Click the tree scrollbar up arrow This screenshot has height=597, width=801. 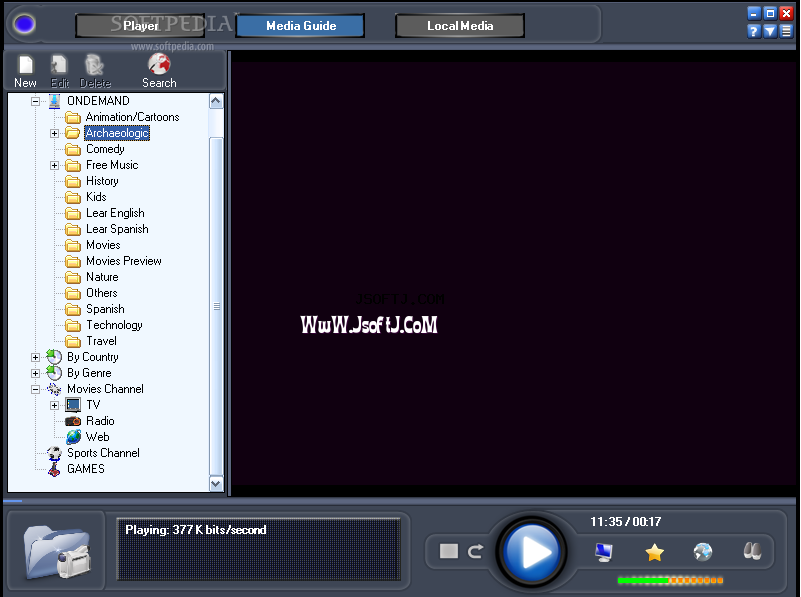(216, 101)
